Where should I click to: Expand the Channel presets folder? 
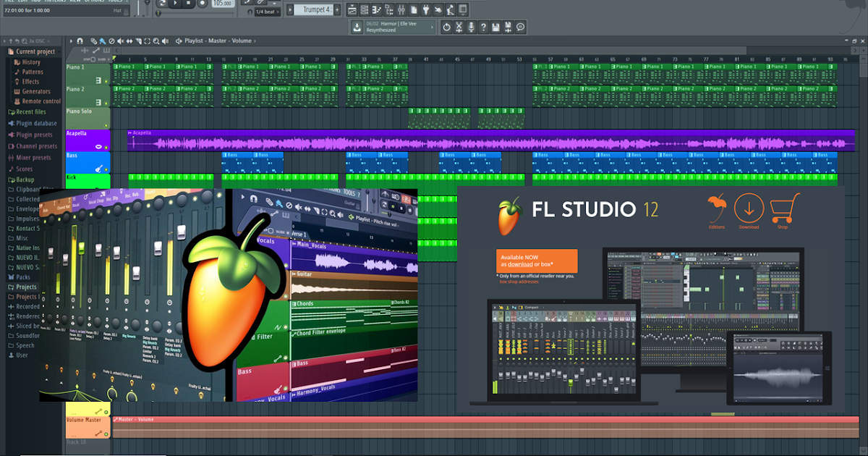[x=33, y=146]
